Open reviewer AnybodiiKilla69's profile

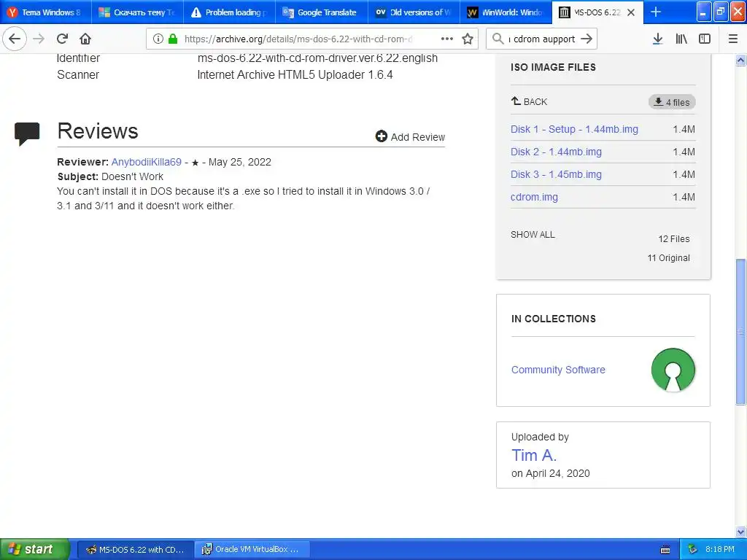146,162
